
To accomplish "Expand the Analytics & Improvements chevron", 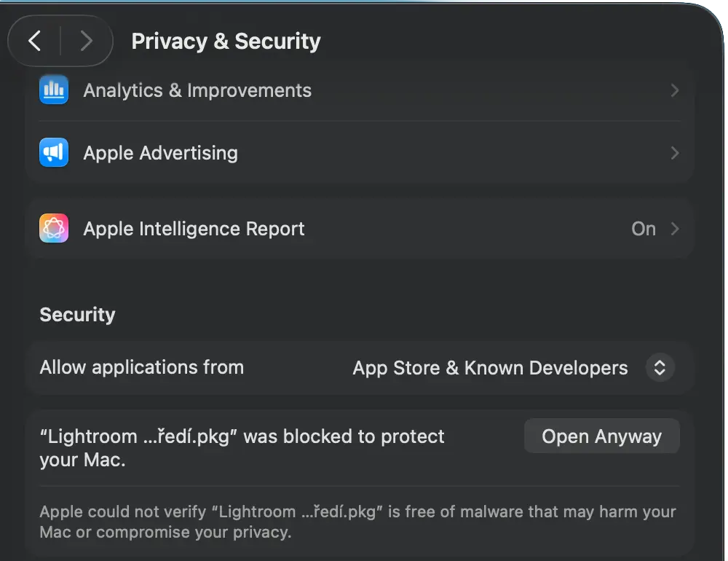I will pos(675,90).
